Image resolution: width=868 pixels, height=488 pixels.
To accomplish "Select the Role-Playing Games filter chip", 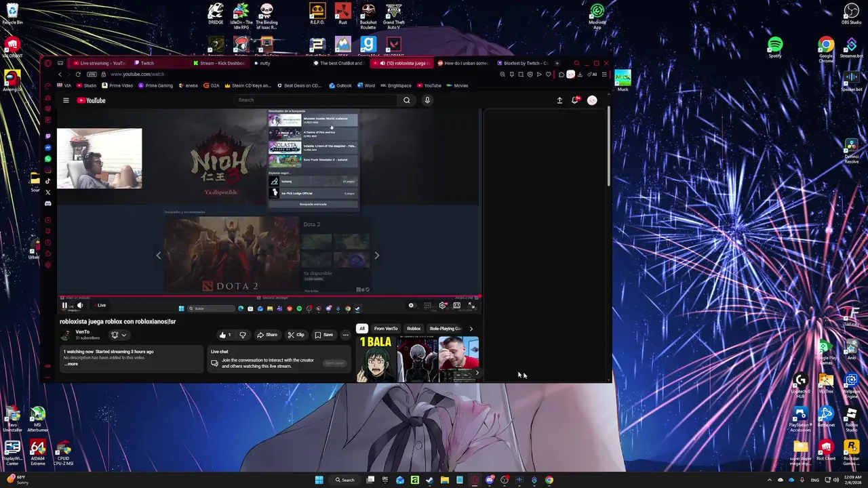I will click(x=445, y=329).
